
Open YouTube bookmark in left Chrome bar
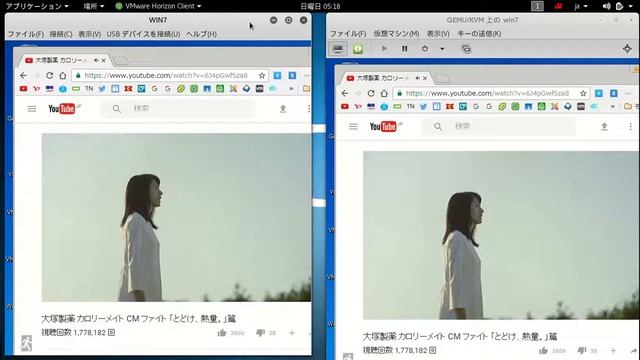coord(23,89)
